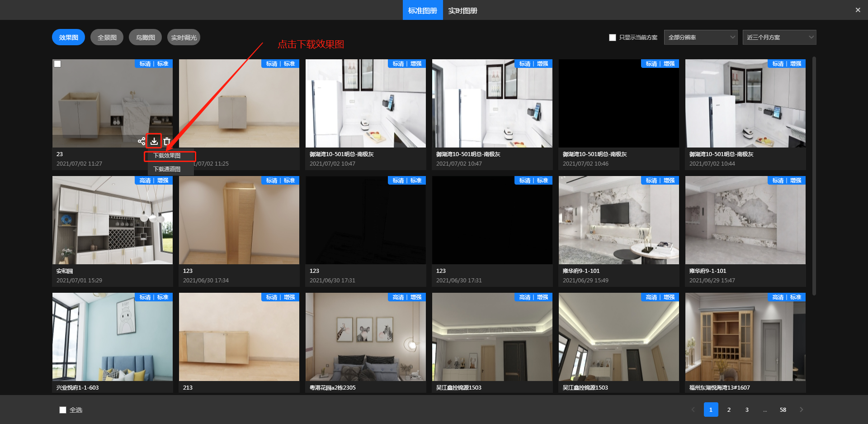This screenshot has width=868, height=424.
Task: Click the download icon on rendering 23
Action: pyautogui.click(x=154, y=141)
